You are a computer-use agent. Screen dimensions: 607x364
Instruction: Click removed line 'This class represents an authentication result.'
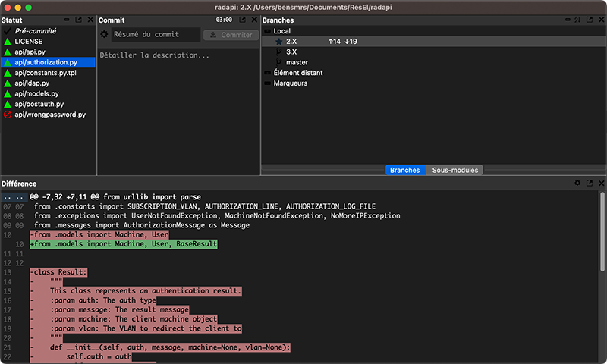[136, 291]
